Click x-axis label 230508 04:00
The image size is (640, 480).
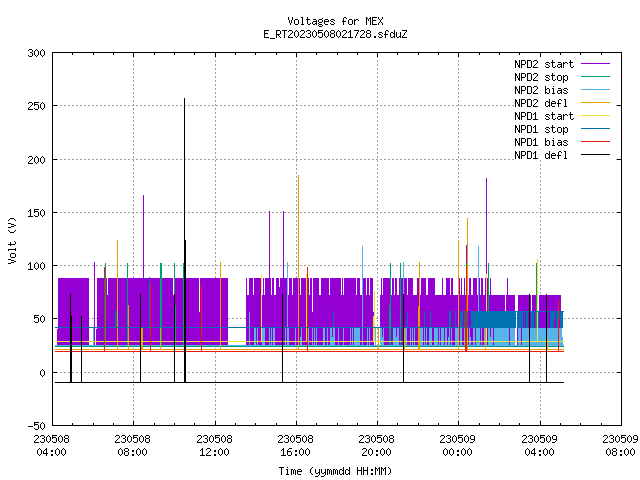51,446
